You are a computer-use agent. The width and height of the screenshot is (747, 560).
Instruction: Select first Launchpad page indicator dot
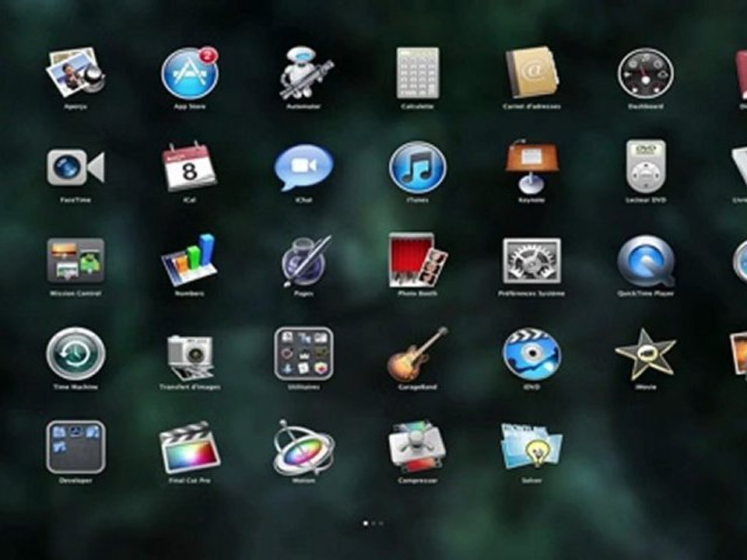pyautogui.click(x=366, y=523)
